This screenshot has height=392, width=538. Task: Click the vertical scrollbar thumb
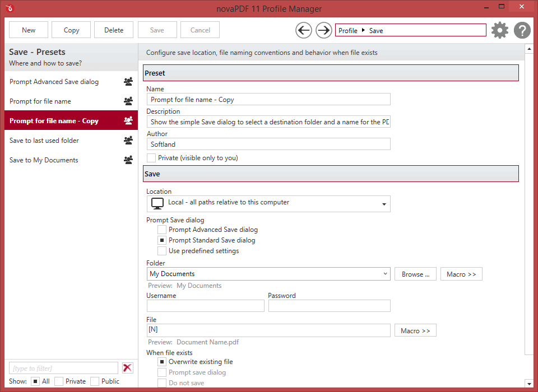coord(529,204)
